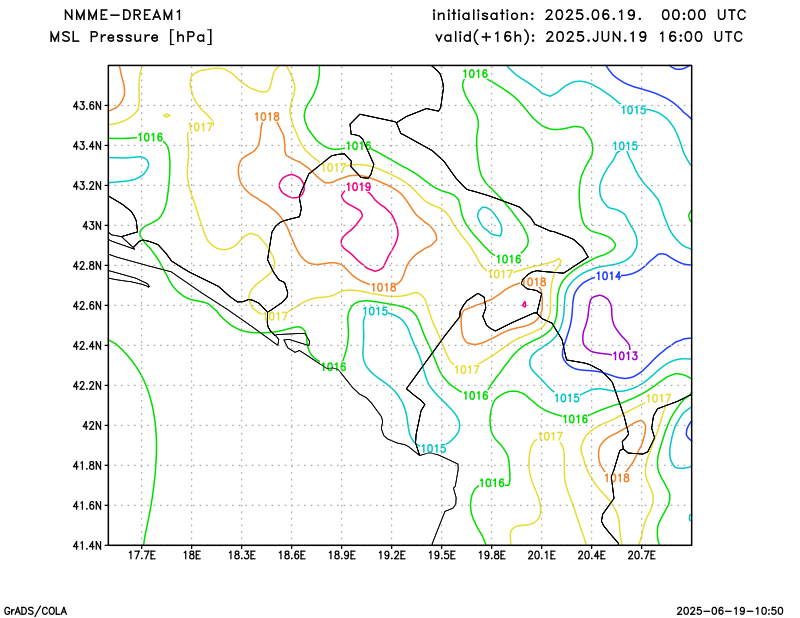Select the 19.8E longitude label
Viewport: 800px width, 618px height.
(491, 555)
